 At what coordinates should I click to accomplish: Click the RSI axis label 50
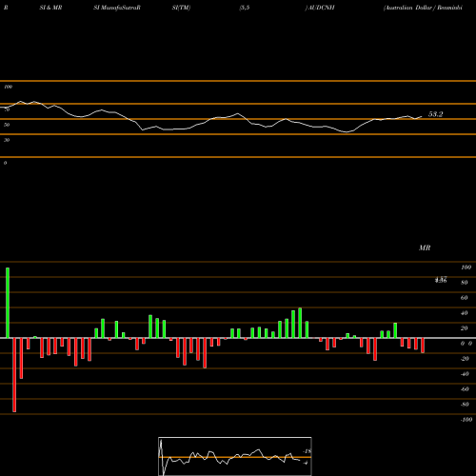pos(7,125)
